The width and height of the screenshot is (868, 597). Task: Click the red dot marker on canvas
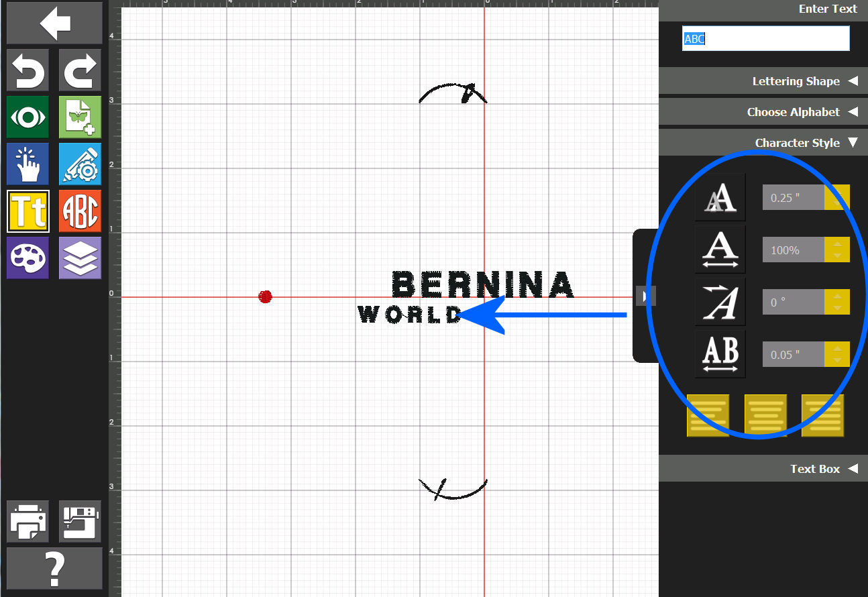(x=265, y=296)
